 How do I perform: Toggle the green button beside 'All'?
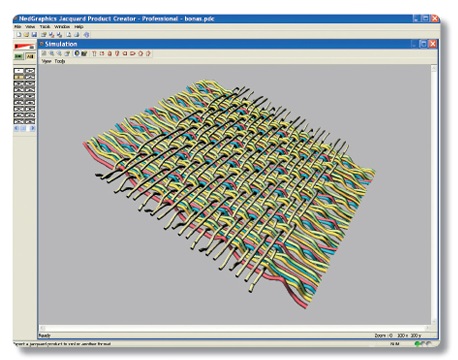point(19,56)
